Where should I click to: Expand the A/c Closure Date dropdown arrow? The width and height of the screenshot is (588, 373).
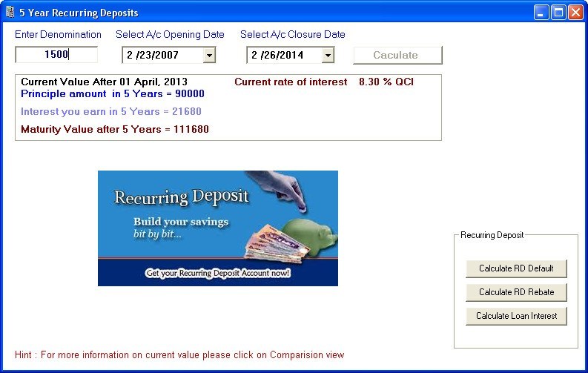(327, 55)
